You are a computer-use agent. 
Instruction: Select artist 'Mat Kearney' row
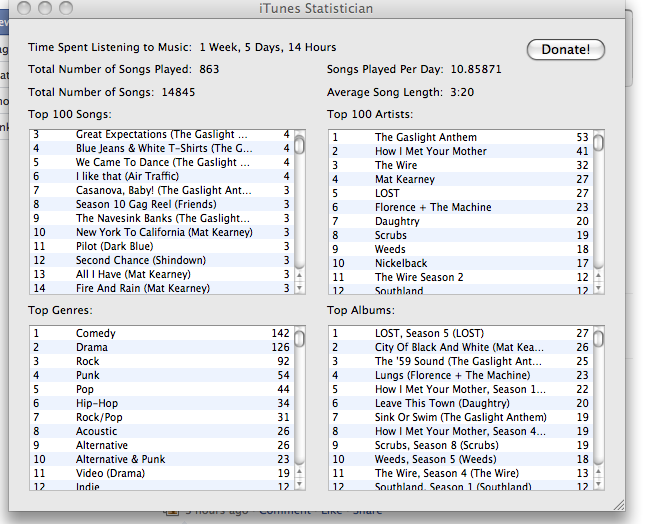click(x=461, y=179)
